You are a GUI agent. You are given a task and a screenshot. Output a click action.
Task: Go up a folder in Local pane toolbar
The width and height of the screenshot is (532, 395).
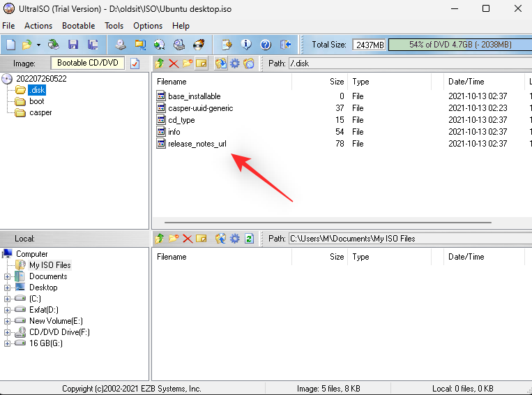click(x=160, y=239)
